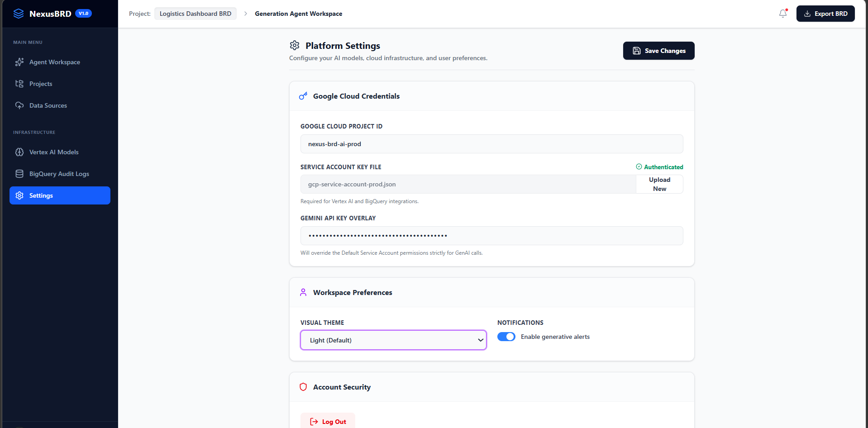Click the 'Project:' breadcrumb label
868x428 pixels.
pos(140,14)
